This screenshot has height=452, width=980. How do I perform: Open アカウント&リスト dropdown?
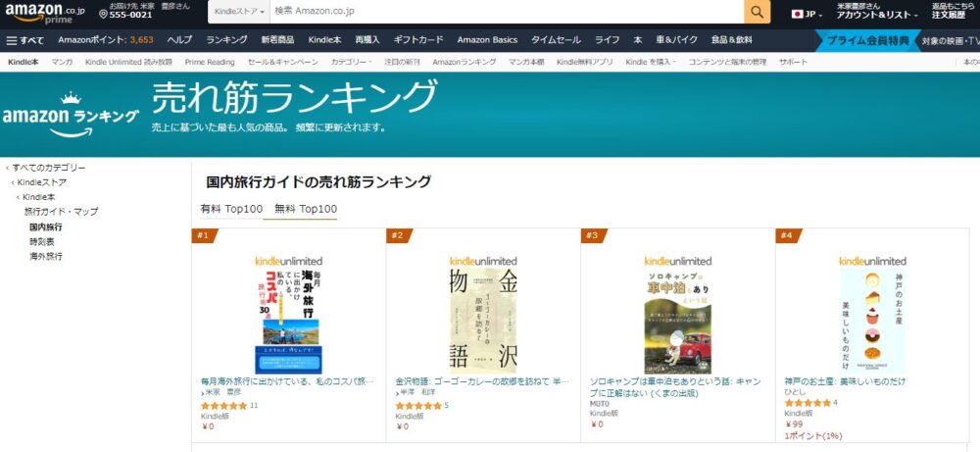877,11
